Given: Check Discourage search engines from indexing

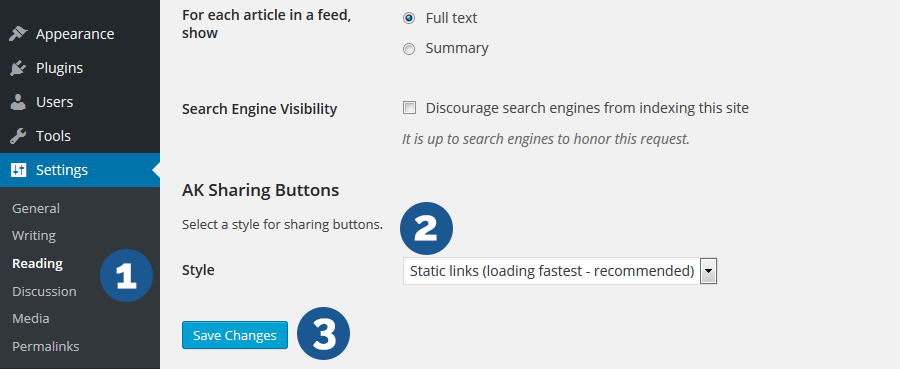Looking at the screenshot, I should [409, 108].
